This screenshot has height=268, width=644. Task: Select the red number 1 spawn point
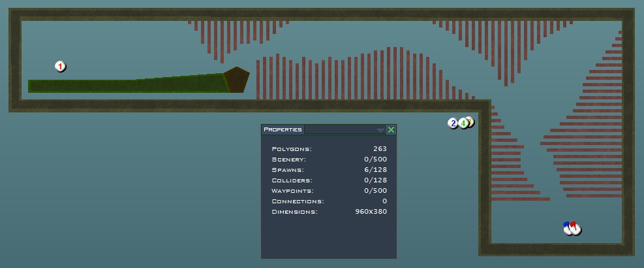[x=60, y=67]
